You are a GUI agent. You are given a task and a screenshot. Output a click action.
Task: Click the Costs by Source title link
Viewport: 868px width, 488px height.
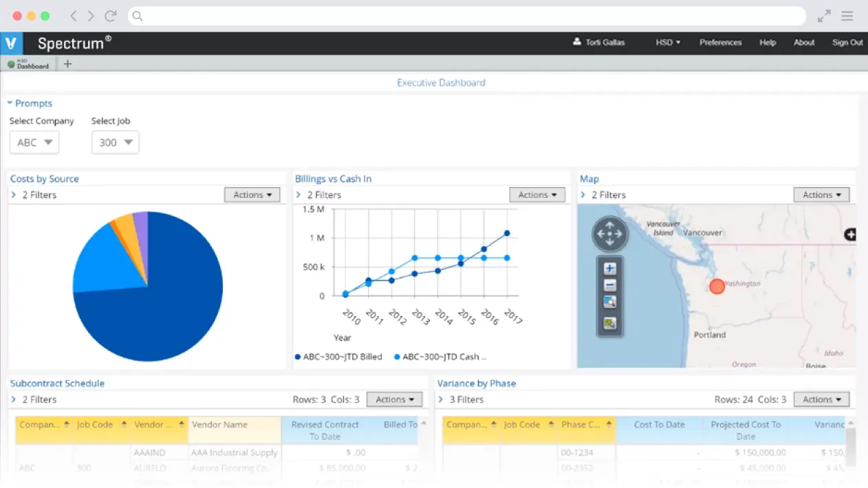pyautogui.click(x=45, y=179)
